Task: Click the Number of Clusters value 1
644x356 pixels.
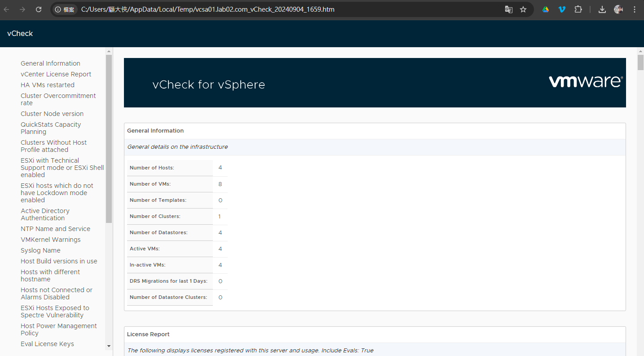Action: click(x=220, y=216)
